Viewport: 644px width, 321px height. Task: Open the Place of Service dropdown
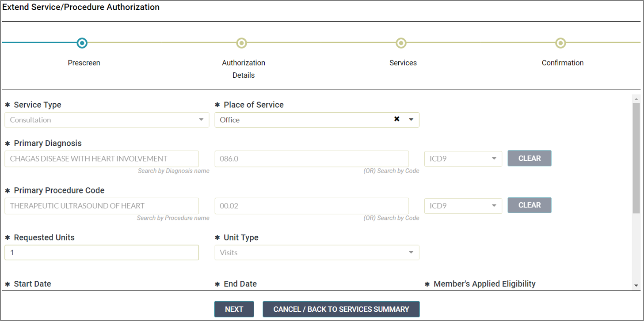(411, 119)
